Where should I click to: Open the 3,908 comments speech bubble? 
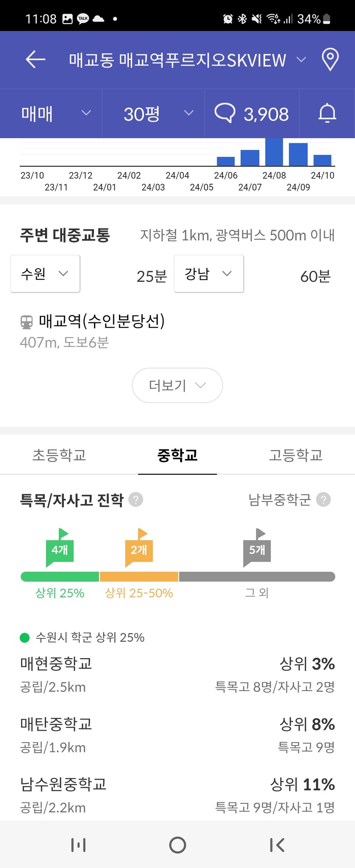(252, 113)
